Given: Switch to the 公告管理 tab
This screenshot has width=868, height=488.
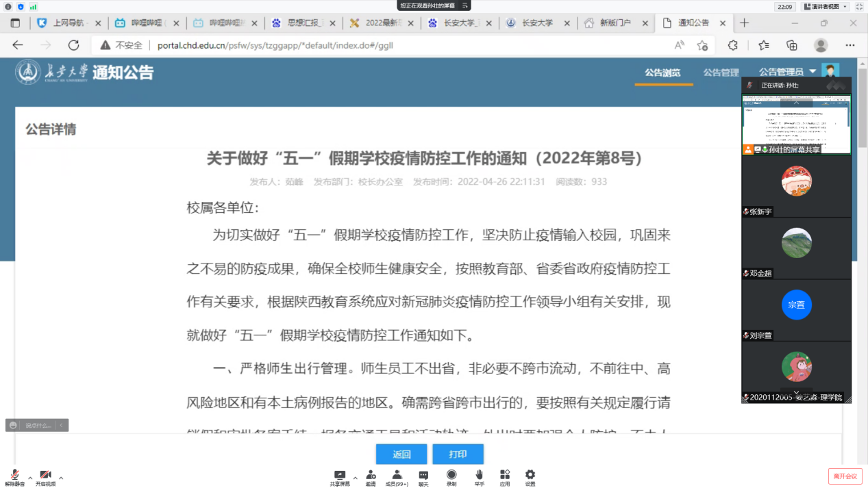Looking at the screenshot, I should 721,73.
